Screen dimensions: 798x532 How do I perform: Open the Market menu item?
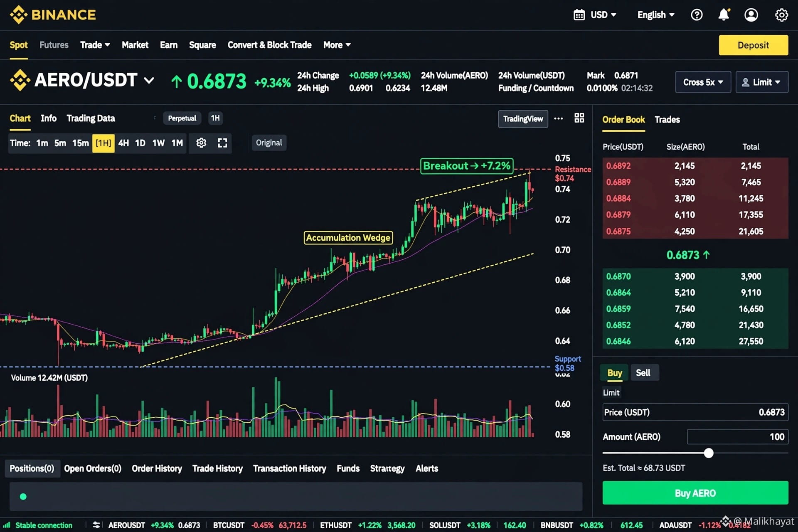135,45
